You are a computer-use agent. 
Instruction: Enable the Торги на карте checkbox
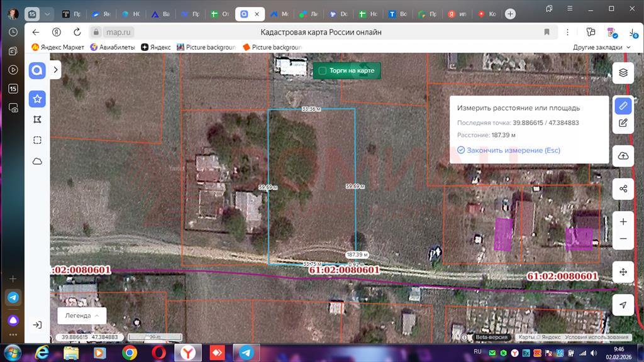point(323,71)
